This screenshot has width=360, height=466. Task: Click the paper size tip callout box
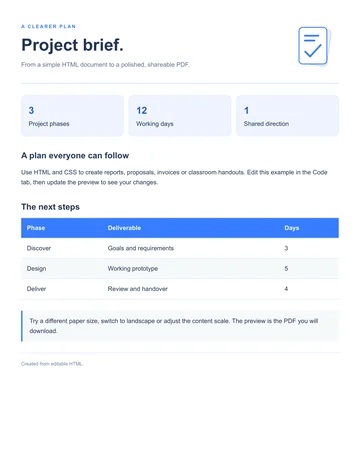(180, 326)
